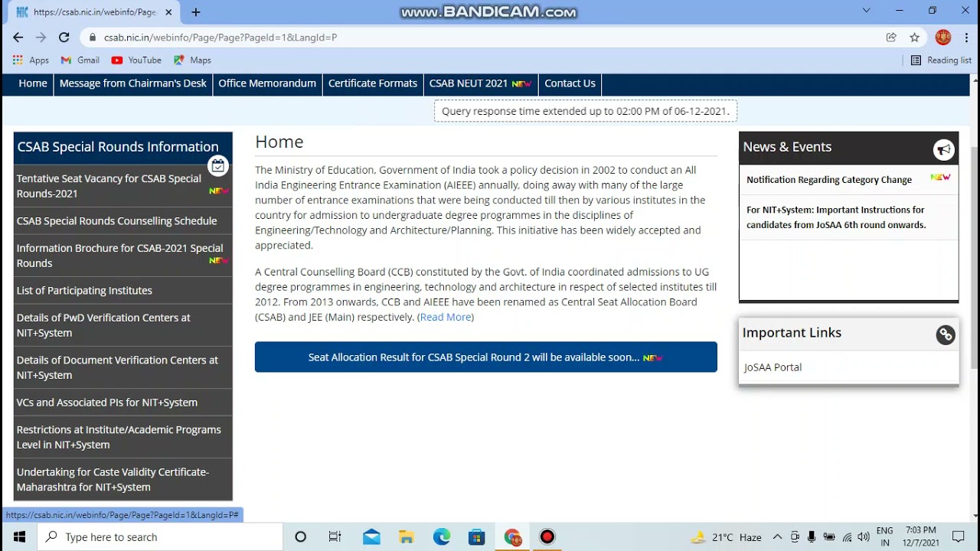The height and width of the screenshot is (551, 980).
Task: Open Notification Regarding Category Change
Action: coord(829,180)
